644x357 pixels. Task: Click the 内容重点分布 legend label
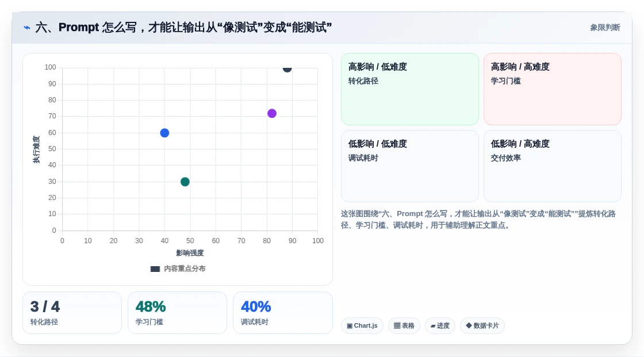point(185,268)
